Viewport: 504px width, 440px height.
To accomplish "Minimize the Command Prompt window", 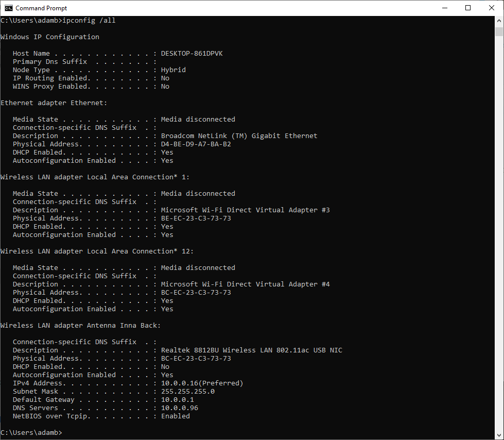I will click(x=444, y=8).
